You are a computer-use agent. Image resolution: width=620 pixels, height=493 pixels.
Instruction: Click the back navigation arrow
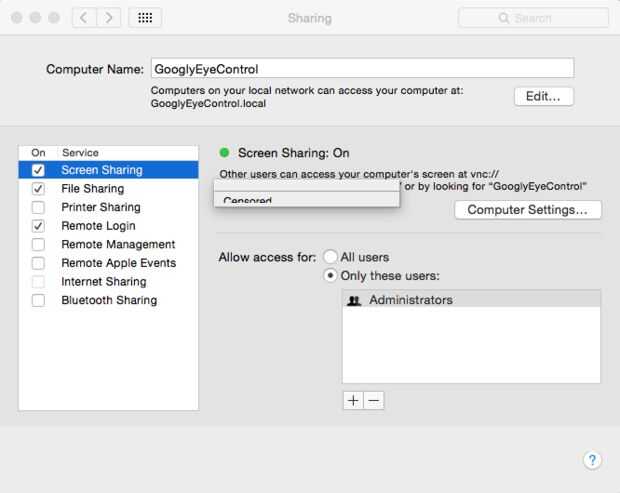(x=86, y=18)
